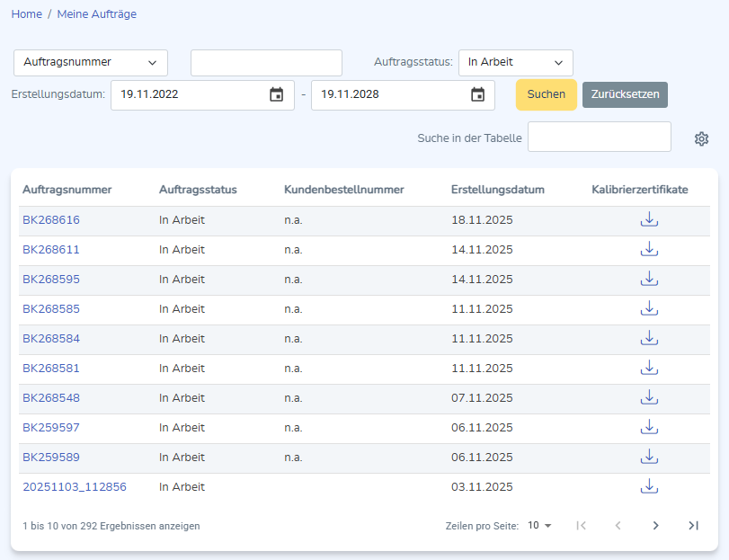
Task: Download calibration certificate for order BK259597
Action: (x=649, y=428)
